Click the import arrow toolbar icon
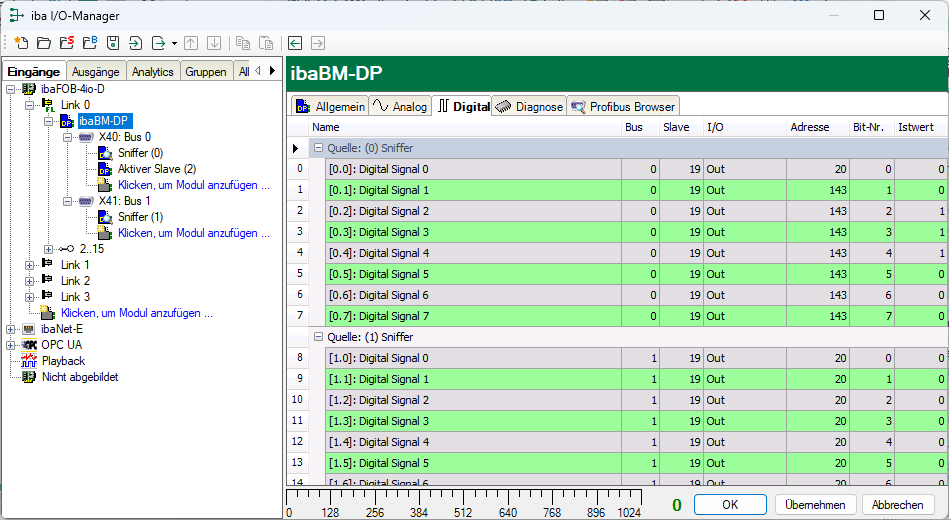The width and height of the screenshot is (951, 522). (135, 43)
